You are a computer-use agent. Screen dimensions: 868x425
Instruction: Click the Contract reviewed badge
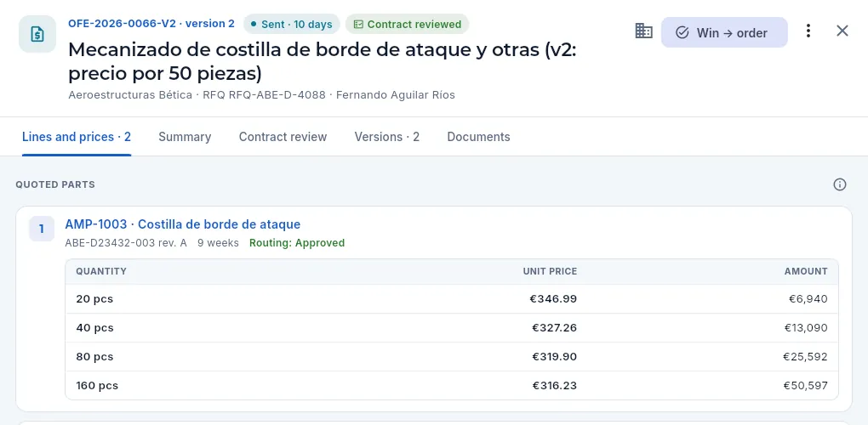[x=407, y=25]
